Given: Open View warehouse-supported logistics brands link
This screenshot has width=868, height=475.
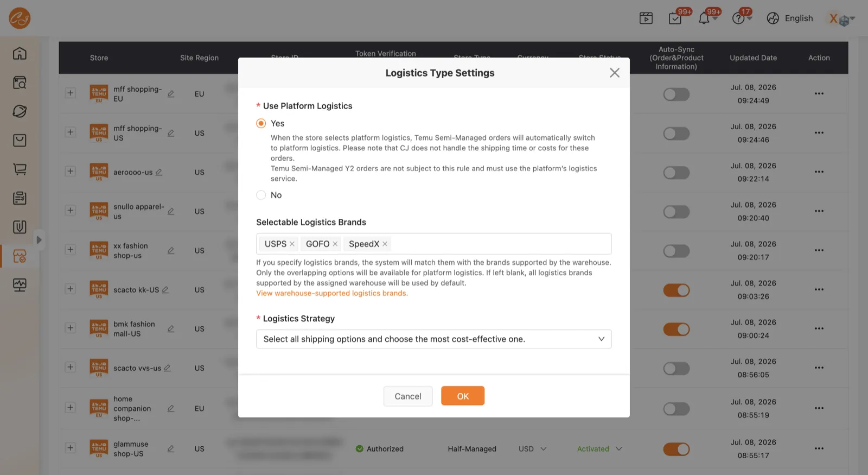Looking at the screenshot, I should [x=332, y=293].
